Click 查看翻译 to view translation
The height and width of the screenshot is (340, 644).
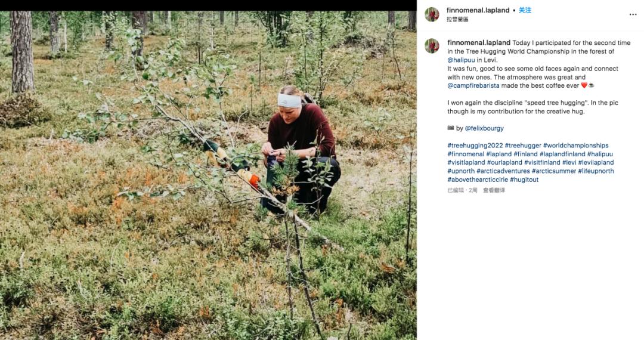[494, 190]
